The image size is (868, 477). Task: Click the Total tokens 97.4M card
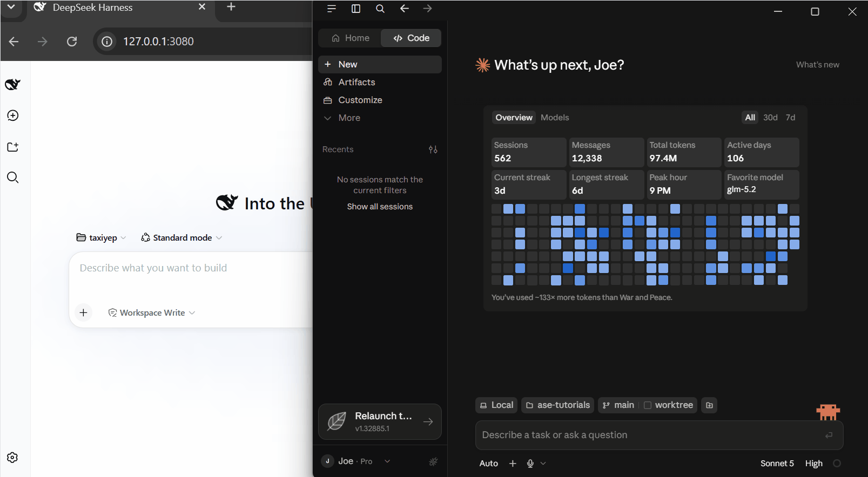point(683,152)
